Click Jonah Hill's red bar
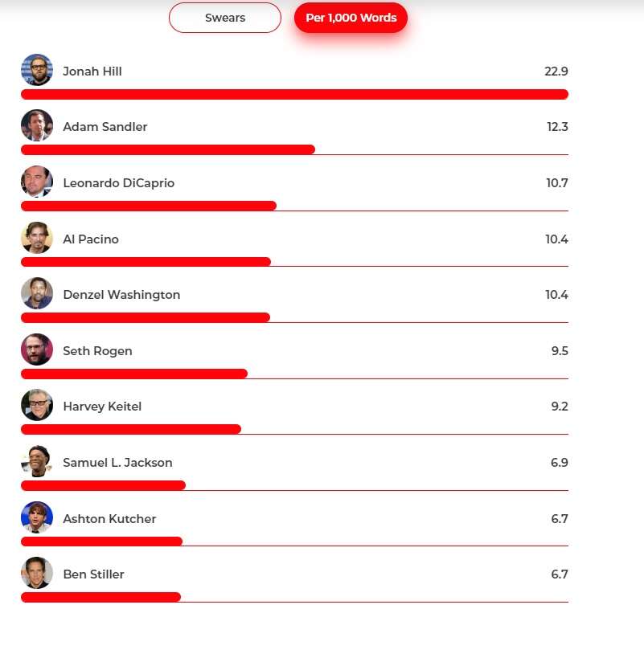 click(294, 94)
